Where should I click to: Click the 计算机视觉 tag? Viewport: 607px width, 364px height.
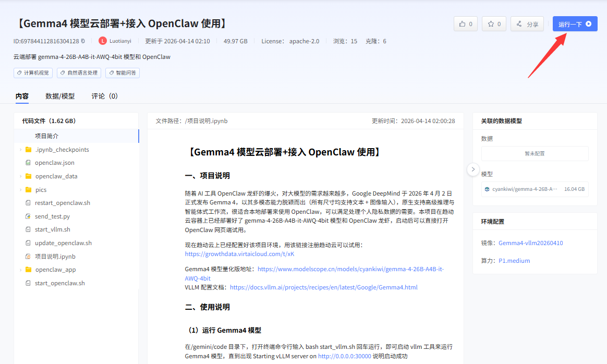click(33, 73)
